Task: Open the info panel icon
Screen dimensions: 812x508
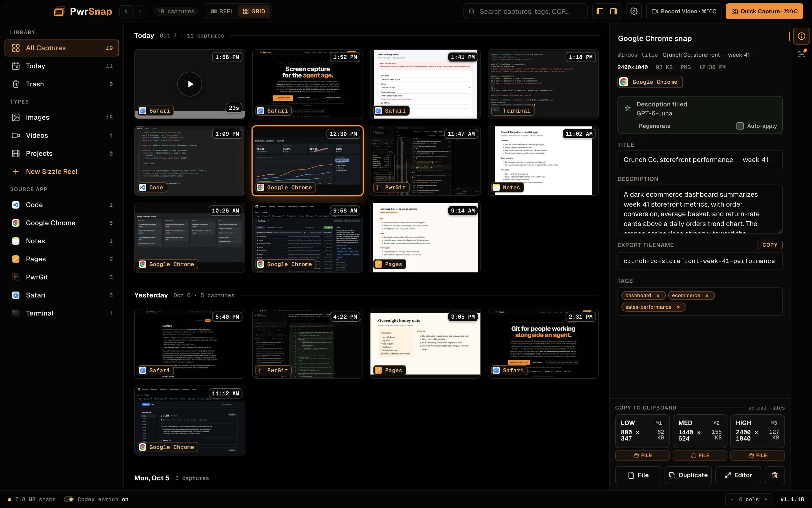Action: tap(801, 36)
